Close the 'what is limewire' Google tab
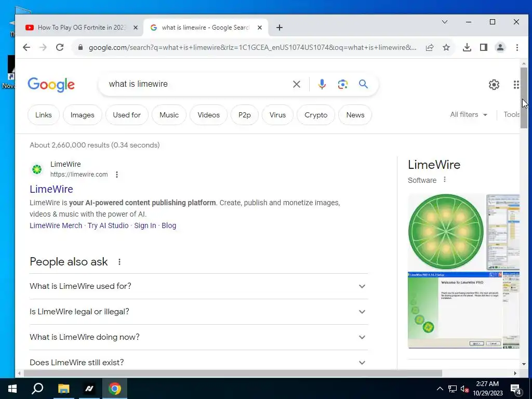Screen dimensions: 532x399 tap(260, 28)
